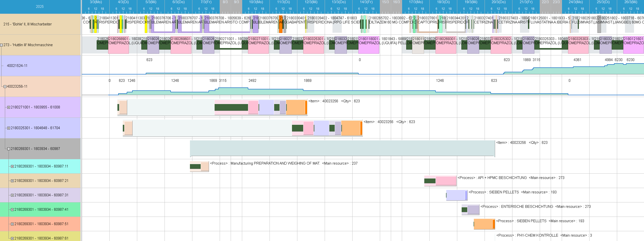Collapse the 273 'Huttlin III' Mischmaschine node
Screen dimensions: 644x241
[x=1, y=45]
